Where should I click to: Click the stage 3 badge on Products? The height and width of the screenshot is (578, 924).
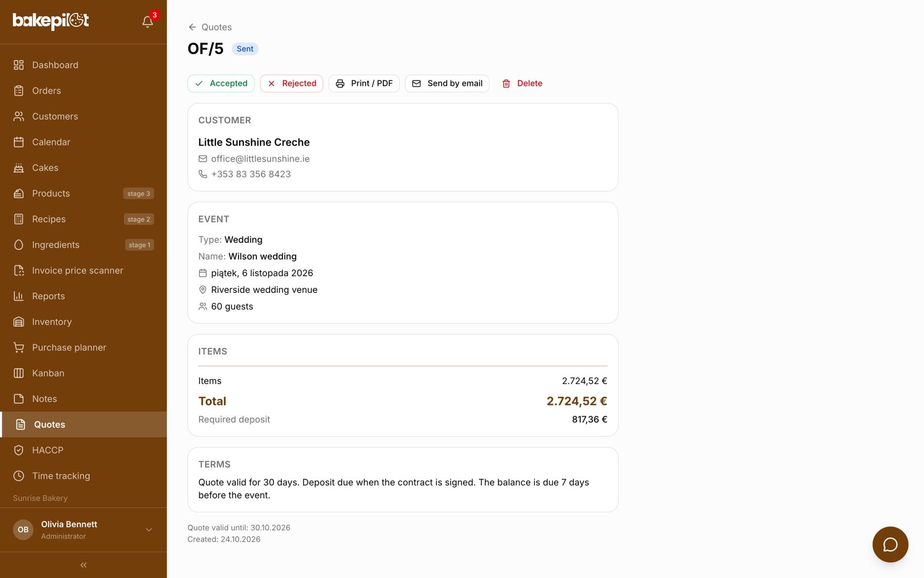139,194
